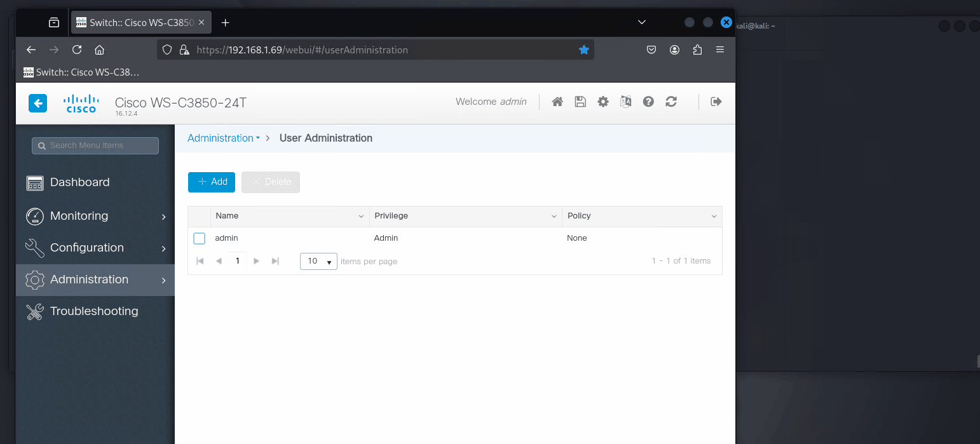Open Firefox View icon left of the tab

point(54,23)
